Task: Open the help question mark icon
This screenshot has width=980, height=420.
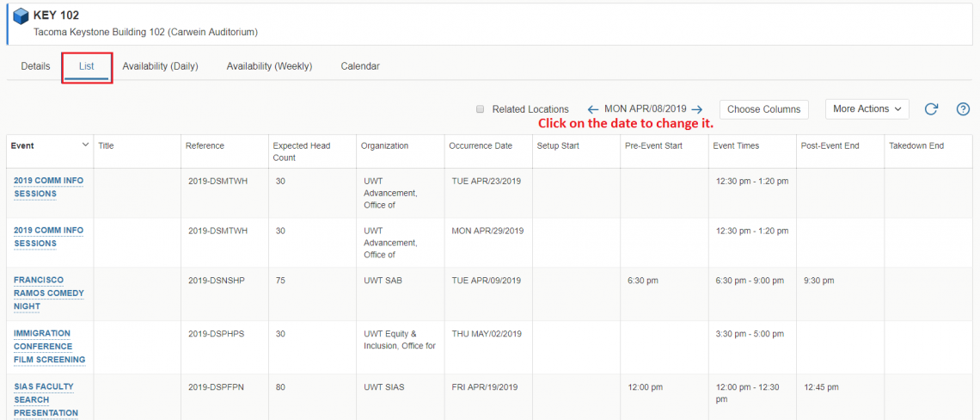Action: pyautogui.click(x=963, y=109)
